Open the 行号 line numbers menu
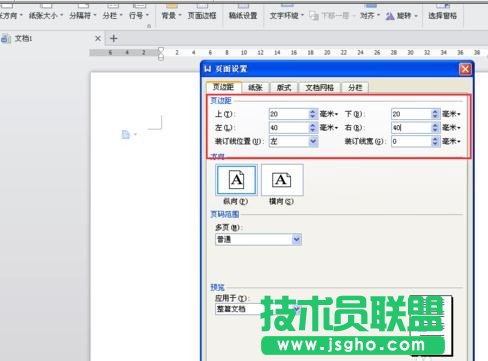488x361 pixels. [x=139, y=15]
